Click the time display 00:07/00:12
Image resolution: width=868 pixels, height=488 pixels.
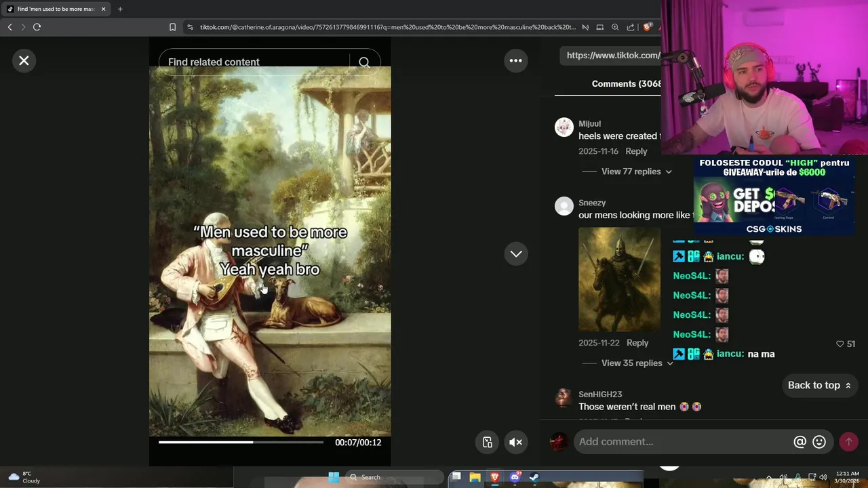point(358,443)
